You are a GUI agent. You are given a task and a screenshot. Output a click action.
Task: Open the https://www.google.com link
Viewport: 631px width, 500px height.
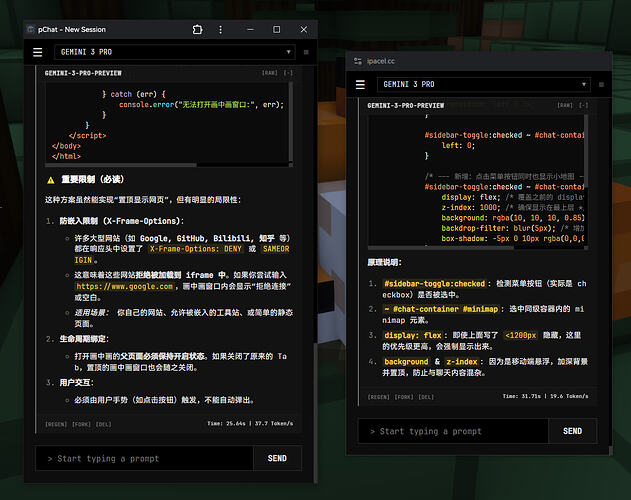pos(124,287)
